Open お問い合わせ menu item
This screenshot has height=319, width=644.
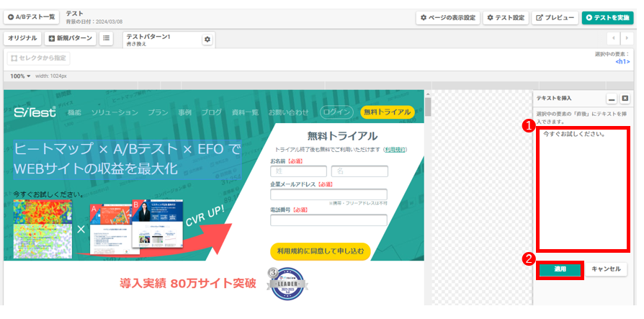click(x=288, y=112)
